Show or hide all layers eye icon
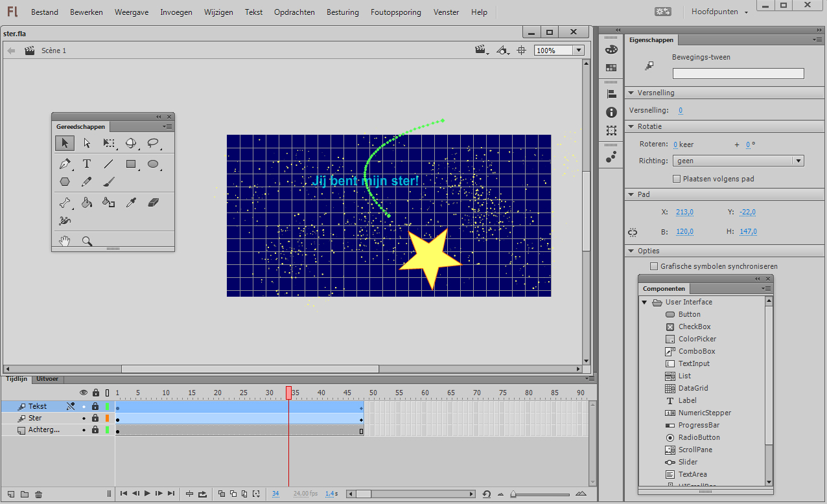This screenshot has width=827, height=504. [84, 393]
